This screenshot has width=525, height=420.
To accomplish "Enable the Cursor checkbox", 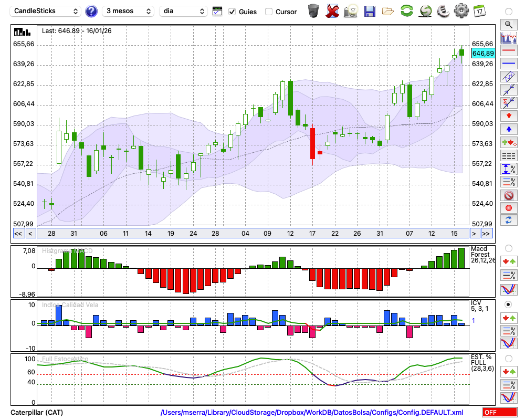I will pyautogui.click(x=268, y=12).
